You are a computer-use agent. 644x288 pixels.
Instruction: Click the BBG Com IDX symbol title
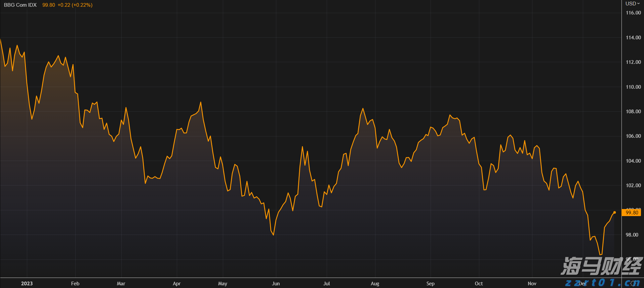[x=20, y=5]
